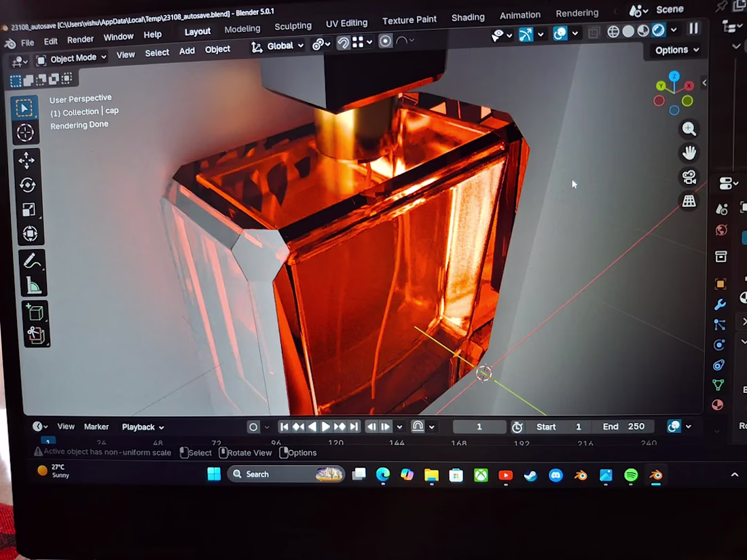The image size is (747, 560).
Task: Click the Z axis on navigation gizmo
Action: 674,76
